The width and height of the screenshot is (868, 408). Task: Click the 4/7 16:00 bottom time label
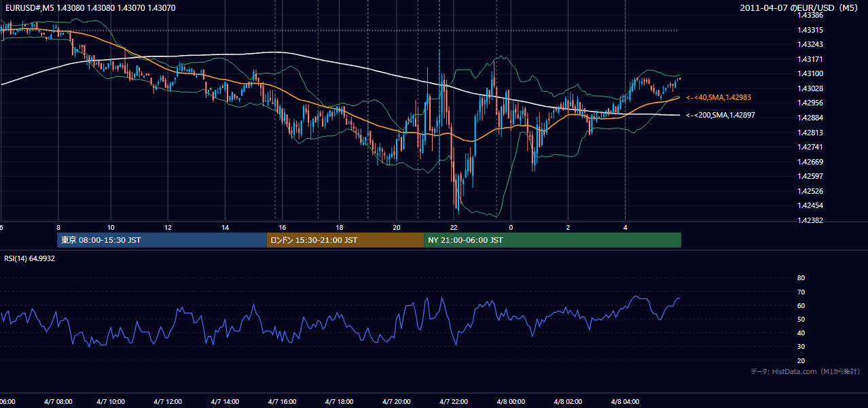(283, 402)
